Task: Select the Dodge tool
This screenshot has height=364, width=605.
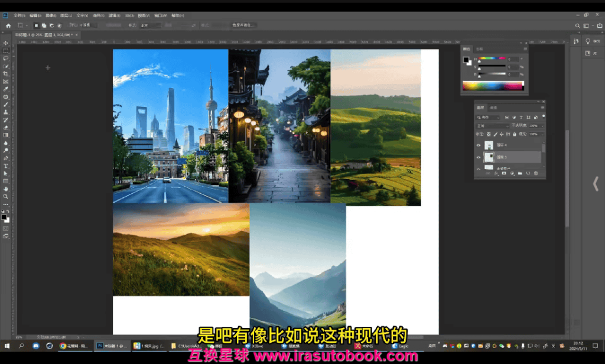Action: click(x=6, y=151)
